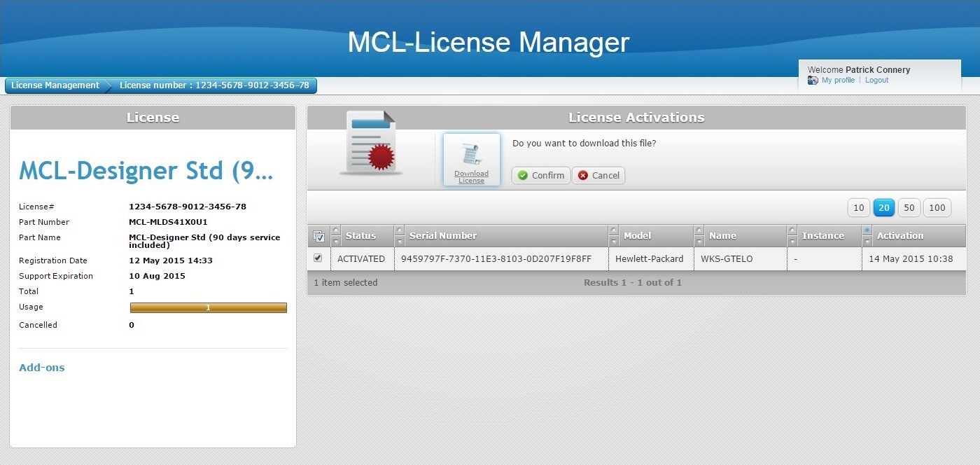
Task: Click License number 1234-5678-9012-3456-78 breadcrumb
Action: coord(214,85)
